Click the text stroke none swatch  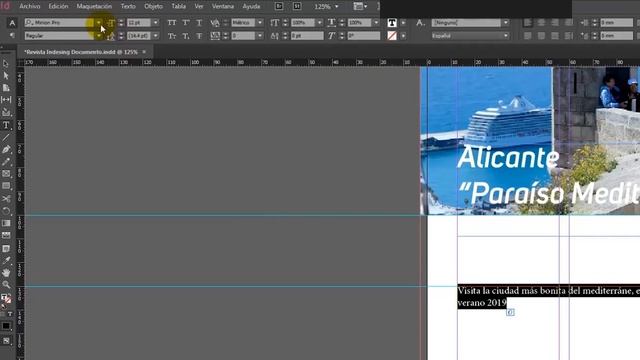point(392,36)
